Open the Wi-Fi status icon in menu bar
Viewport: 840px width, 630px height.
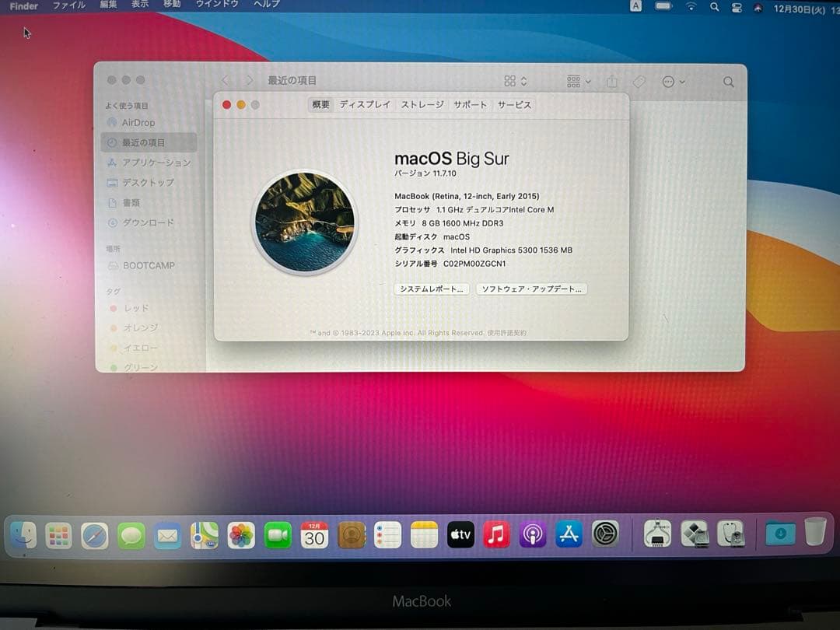click(691, 6)
